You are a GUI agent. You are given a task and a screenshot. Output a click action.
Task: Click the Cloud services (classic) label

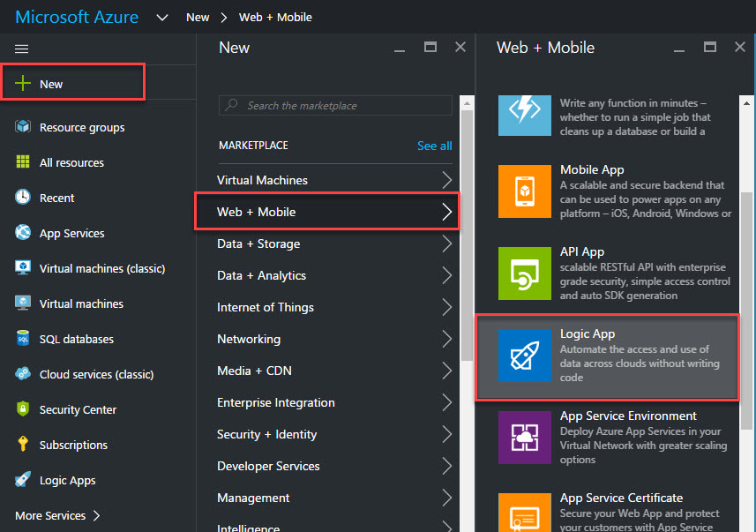click(x=96, y=374)
